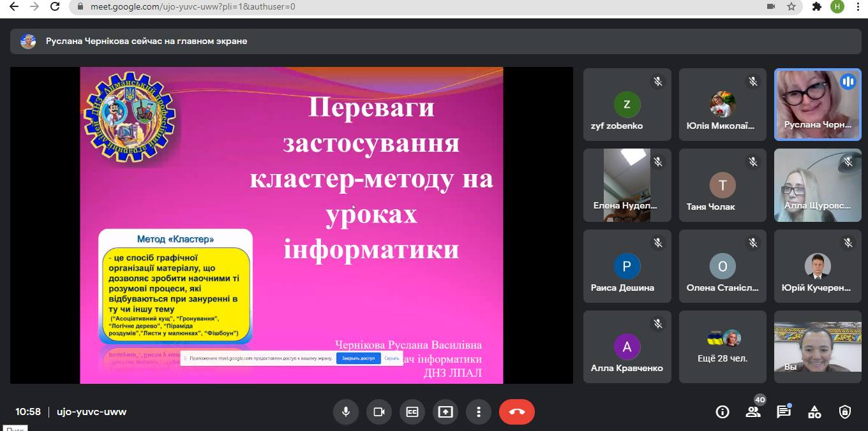Toggle the camera on or off
Viewport: 868px width, 431px height.
point(379,412)
